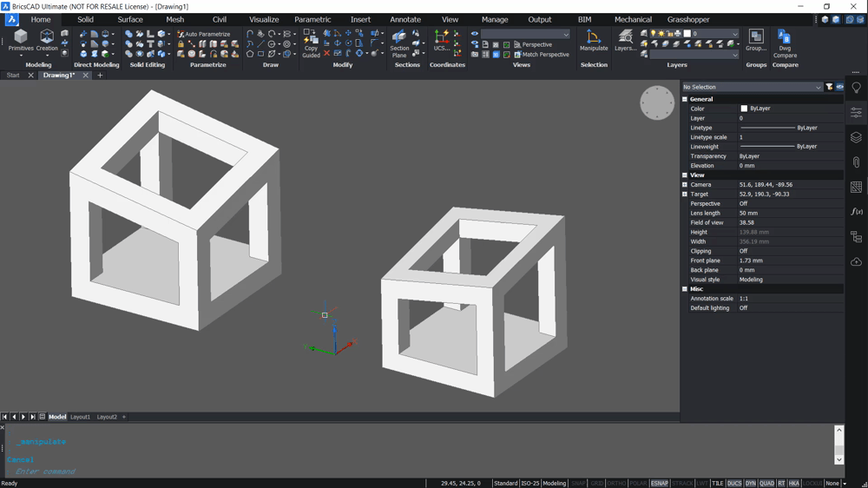The image size is (868, 488).
Task: Toggle GRID in status bar
Action: tap(597, 483)
